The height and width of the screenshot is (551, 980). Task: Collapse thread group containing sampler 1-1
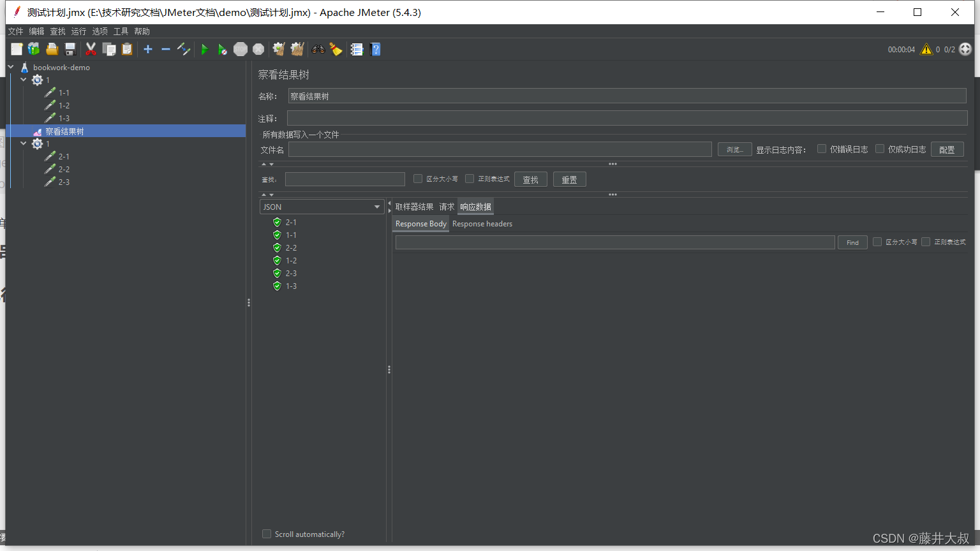coord(24,79)
